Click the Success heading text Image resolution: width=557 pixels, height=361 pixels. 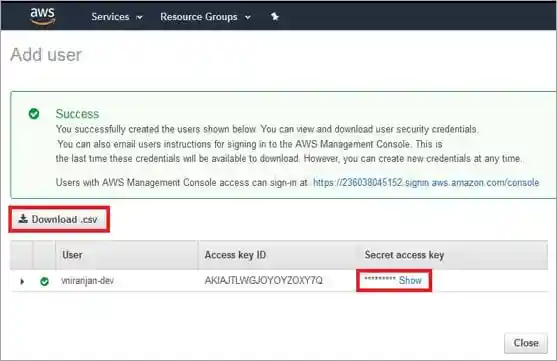pyautogui.click(x=77, y=114)
